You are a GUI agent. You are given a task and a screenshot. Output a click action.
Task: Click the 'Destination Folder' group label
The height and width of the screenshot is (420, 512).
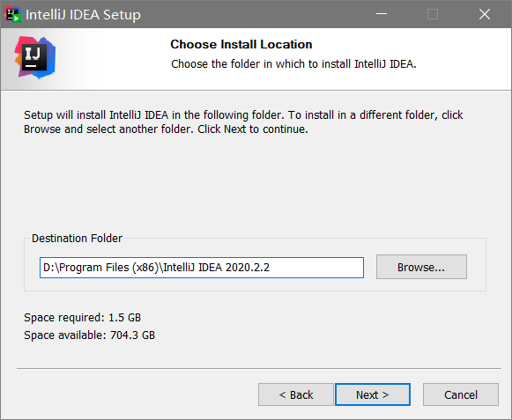77,239
